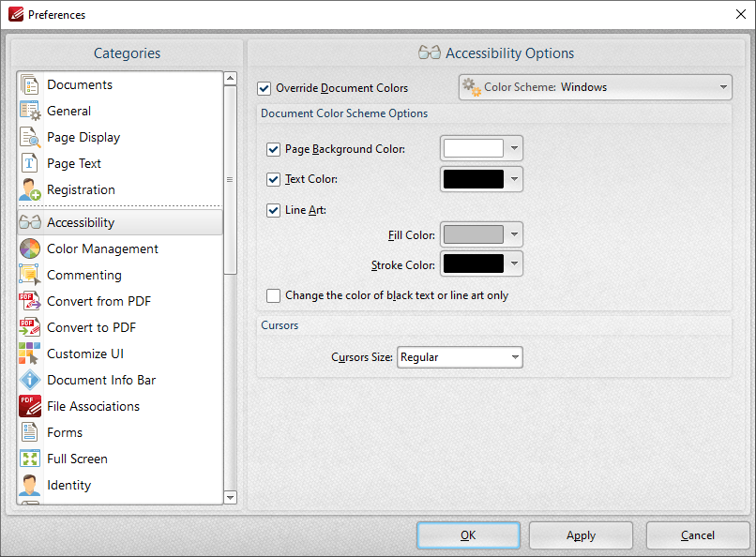The image size is (756, 557).
Task: Click the File Associations PDF icon
Action: tap(30, 406)
